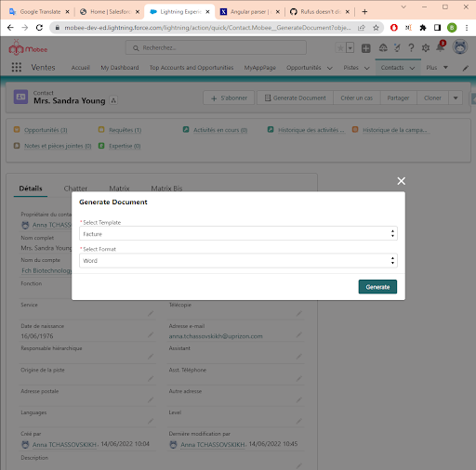This screenshot has height=470, width=476.
Task: Open the user profile avatar
Action: (460, 47)
